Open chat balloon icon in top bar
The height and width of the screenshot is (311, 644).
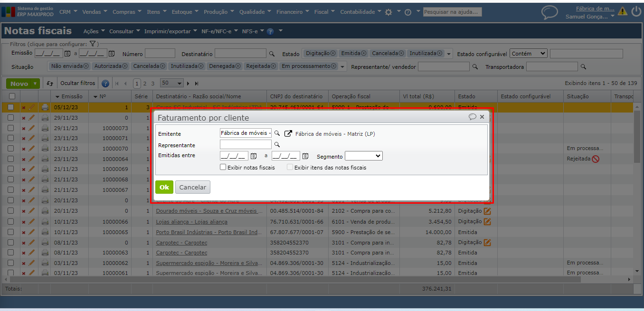click(550, 12)
